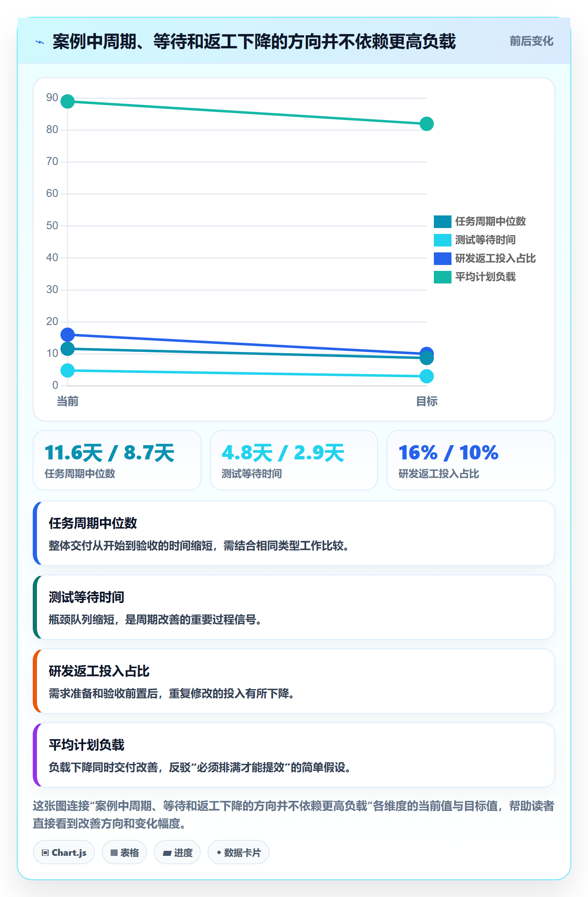Open the 16% / 10% data card
This screenshot has width=588, height=897.
[471, 460]
